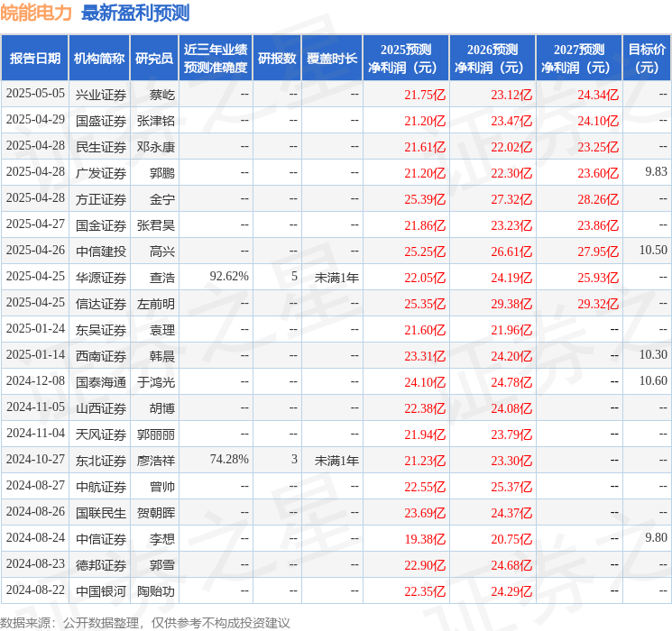Select the 广发证券 institution cell
Screen dimensions: 672x631
click(x=101, y=173)
